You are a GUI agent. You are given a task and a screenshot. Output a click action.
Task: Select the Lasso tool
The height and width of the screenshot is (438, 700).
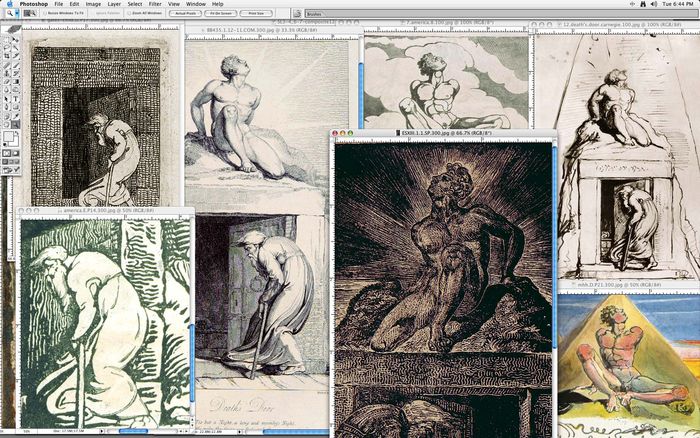pyautogui.click(x=7, y=47)
